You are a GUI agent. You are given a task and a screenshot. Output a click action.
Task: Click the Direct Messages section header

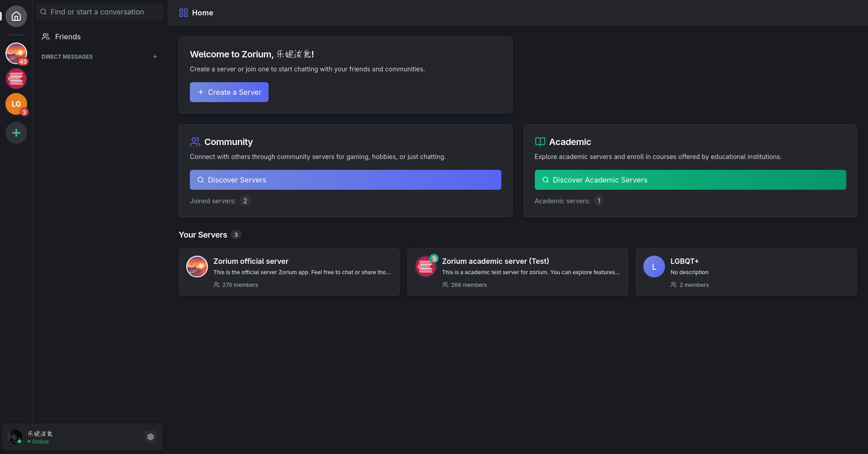click(67, 57)
